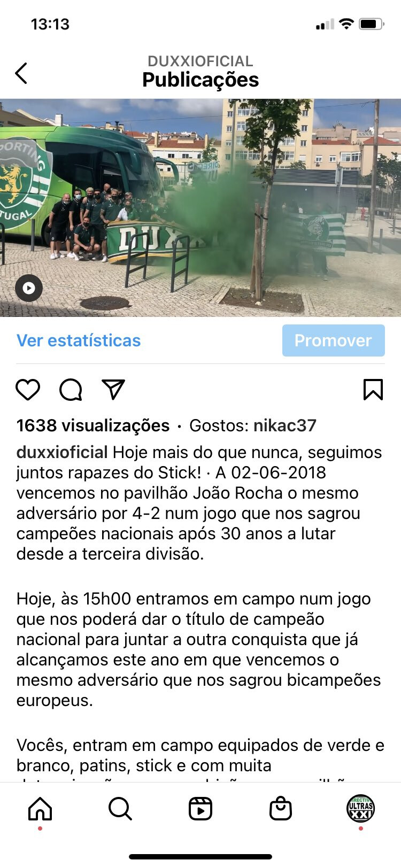This screenshot has width=401, height=868.
Task: Open profile via Ultras XXI avatar
Action: (361, 808)
